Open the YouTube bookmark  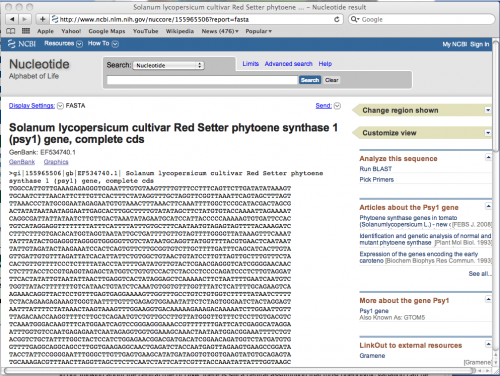[145, 31]
